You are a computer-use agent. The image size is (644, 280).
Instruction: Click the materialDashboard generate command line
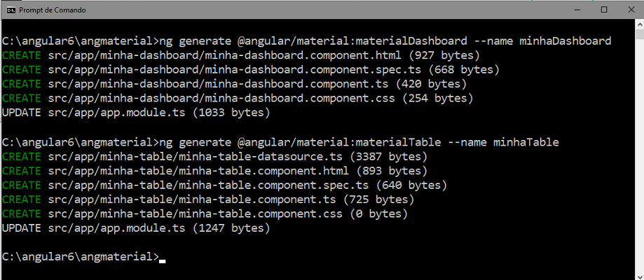pyautogui.click(x=307, y=41)
